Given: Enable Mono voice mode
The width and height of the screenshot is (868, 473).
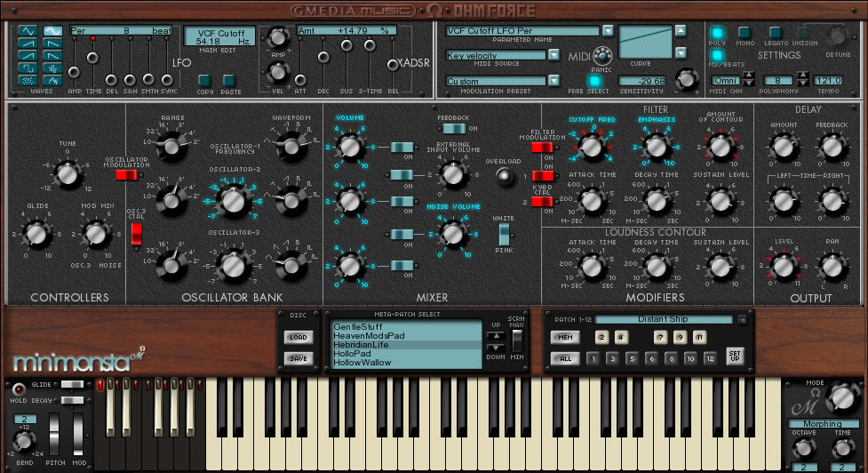Looking at the screenshot, I should (745, 32).
